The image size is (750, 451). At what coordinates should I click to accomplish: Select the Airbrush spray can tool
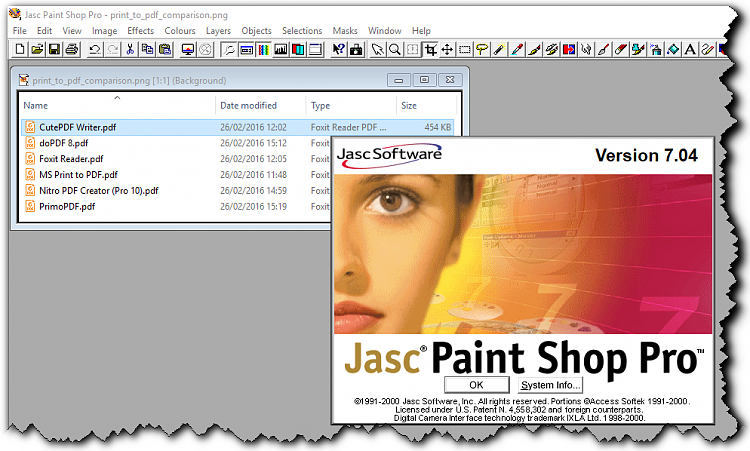[x=655, y=49]
